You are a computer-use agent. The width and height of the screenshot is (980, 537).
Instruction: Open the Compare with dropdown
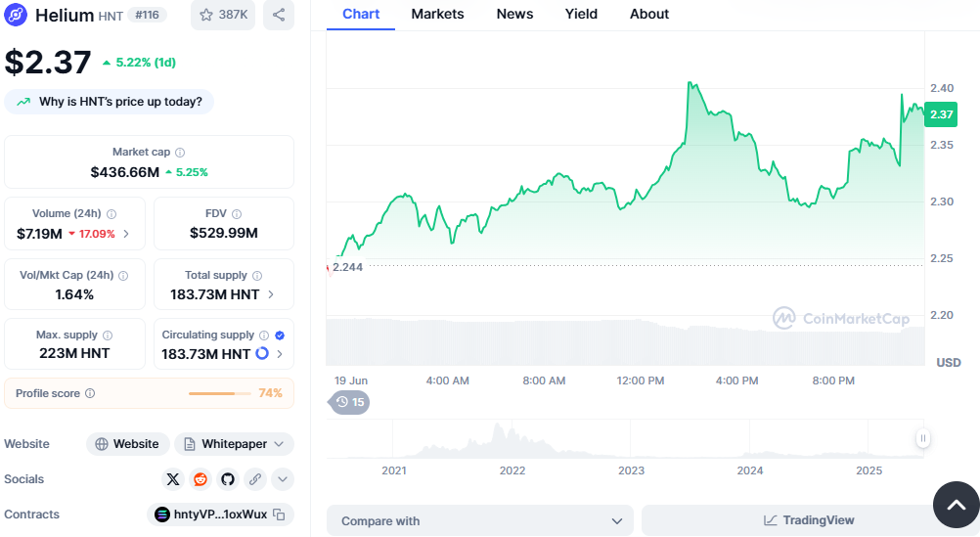[x=480, y=520]
